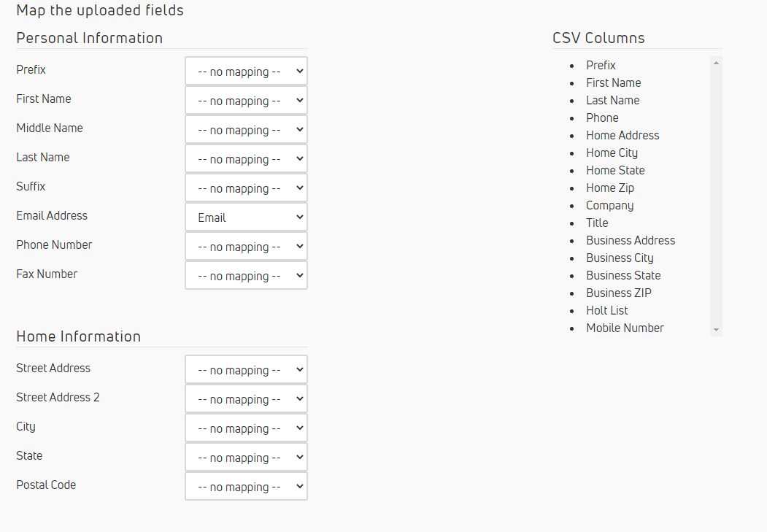Image resolution: width=767 pixels, height=532 pixels.
Task: Select the Holt List CSV column
Action: point(606,310)
